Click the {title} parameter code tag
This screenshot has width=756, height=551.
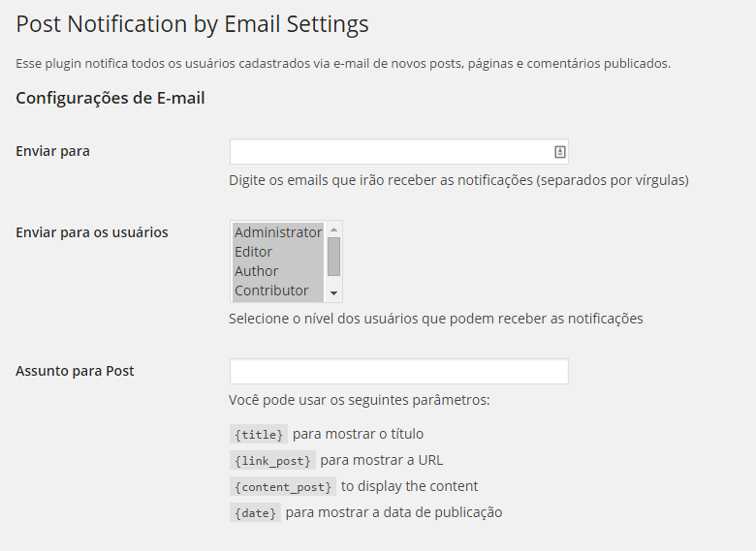(x=259, y=435)
